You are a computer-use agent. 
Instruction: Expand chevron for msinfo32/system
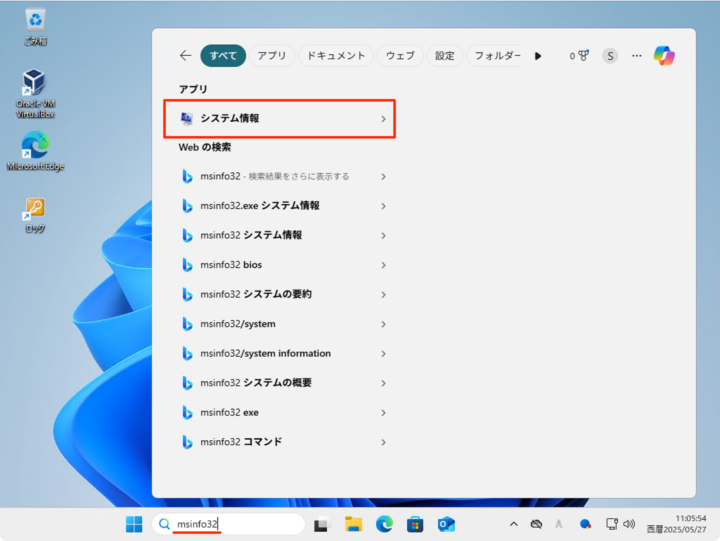tap(383, 324)
